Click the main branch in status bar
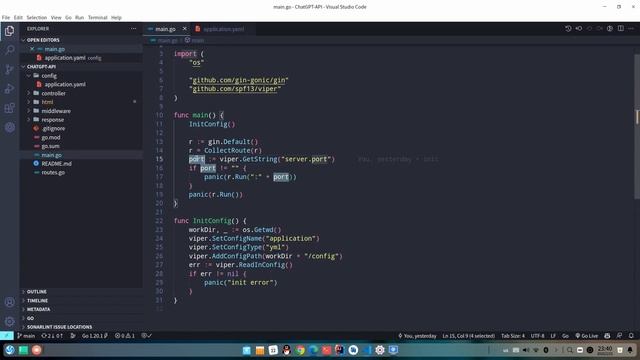Viewport: 640px width, 360px height. [x=26, y=336]
